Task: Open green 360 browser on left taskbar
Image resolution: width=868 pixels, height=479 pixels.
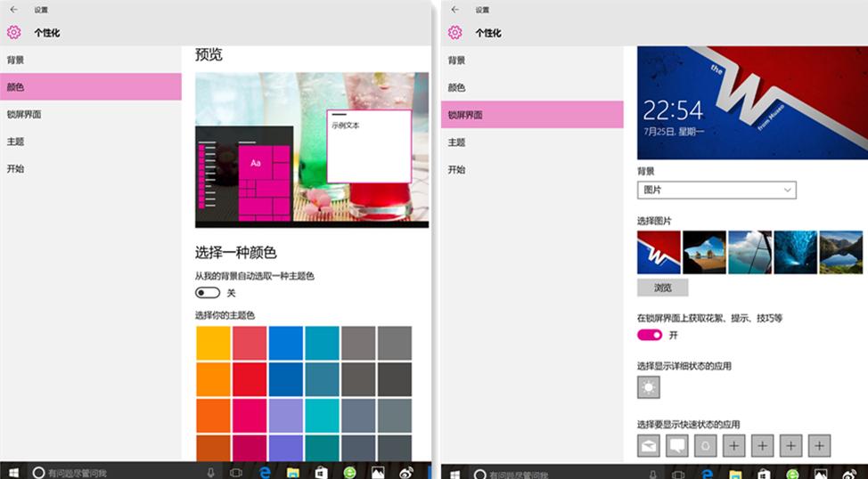Action: [349, 473]
